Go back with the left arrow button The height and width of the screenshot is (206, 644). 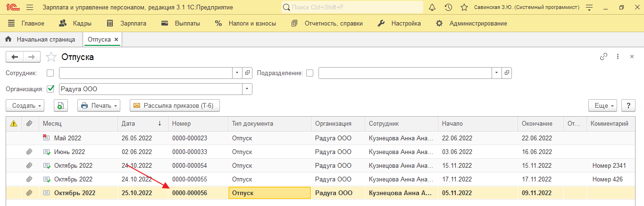[x=15, y=57]
